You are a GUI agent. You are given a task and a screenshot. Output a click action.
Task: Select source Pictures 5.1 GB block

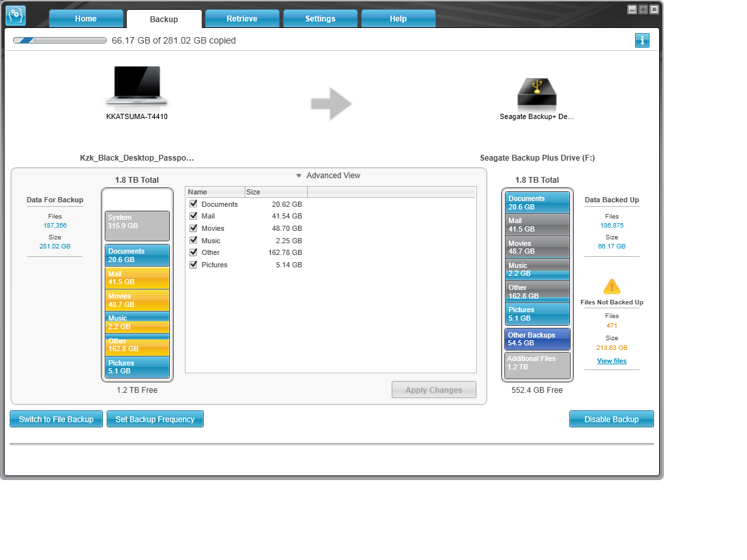tap(137, 367)
